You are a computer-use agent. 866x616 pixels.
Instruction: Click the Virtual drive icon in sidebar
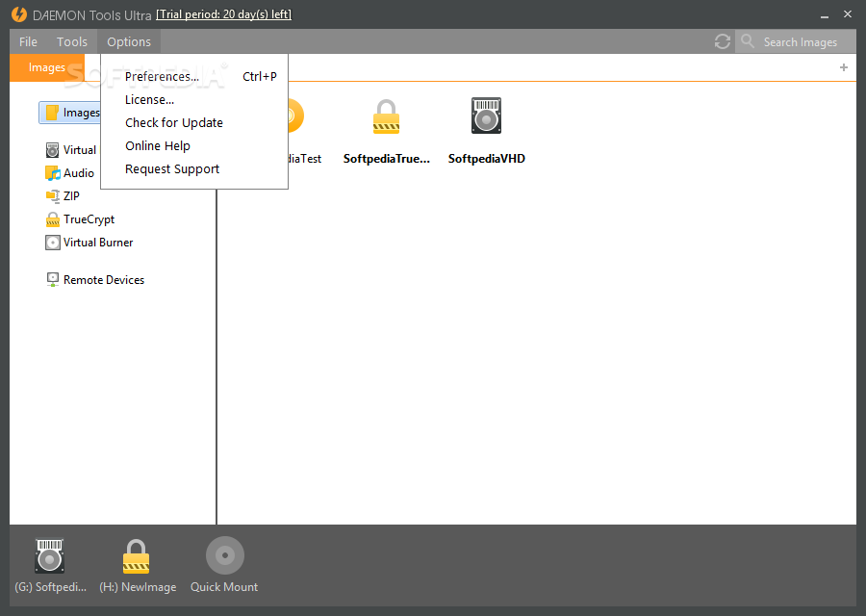tap(53, 150)
